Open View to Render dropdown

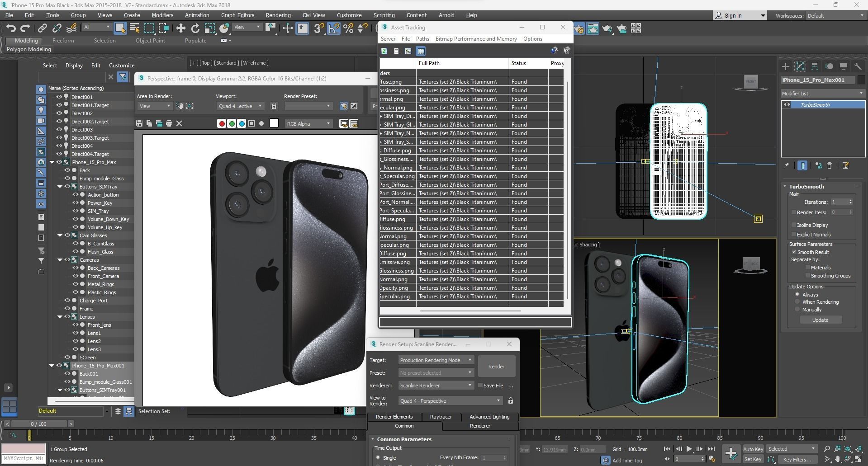450,401
